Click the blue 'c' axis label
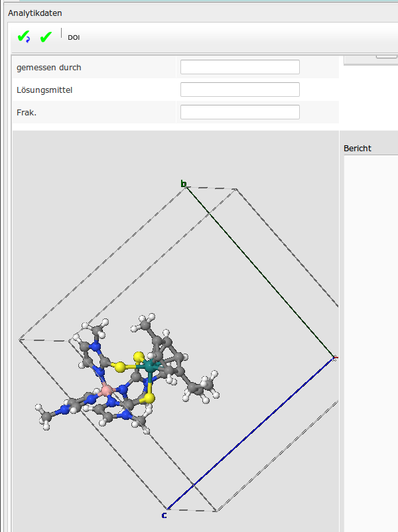The image size is (398, 532). (x=164, y=515)
